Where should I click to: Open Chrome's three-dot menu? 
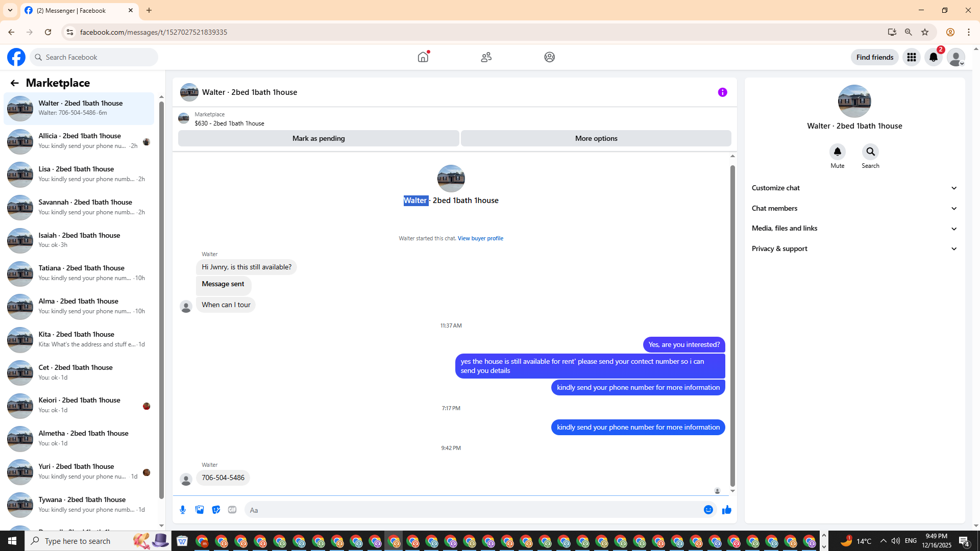(969, 32)
